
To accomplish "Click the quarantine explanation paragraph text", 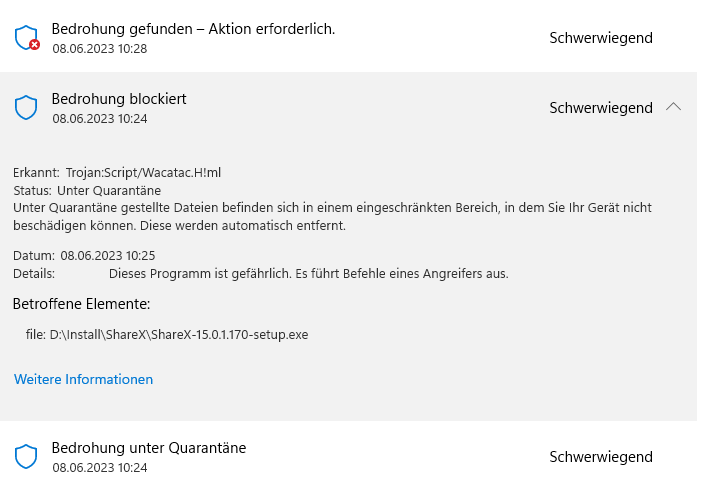I will pyautogui.click(x=332, y=217).
